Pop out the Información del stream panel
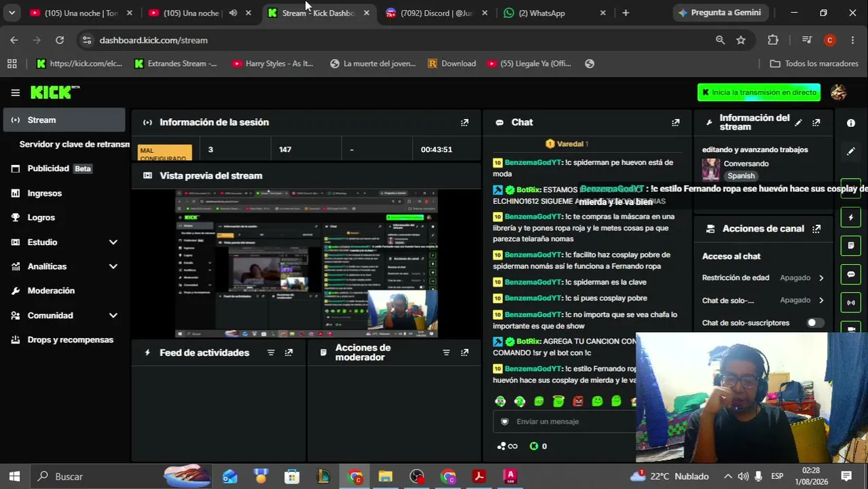This screenshot has width=868, height=489. tap(816, 122)
